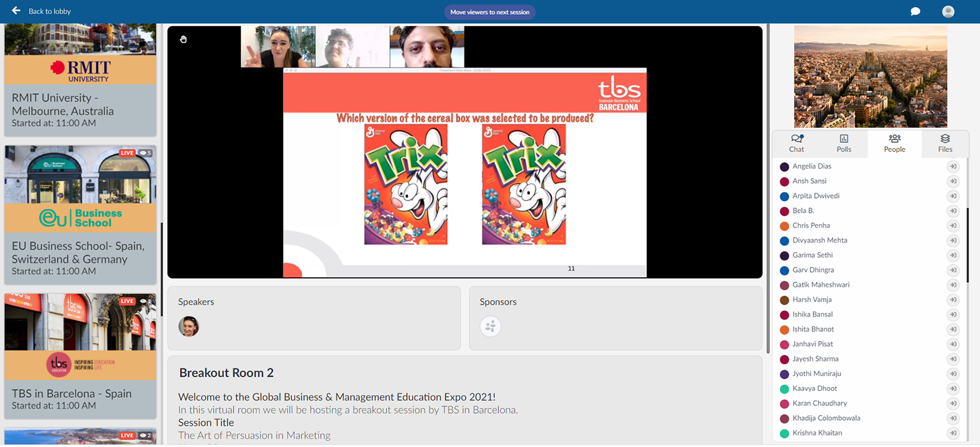Click the "RMIT University - Melbourne, Australia" title
This screenshot has width=980, height=447.
tap(63, 104)
